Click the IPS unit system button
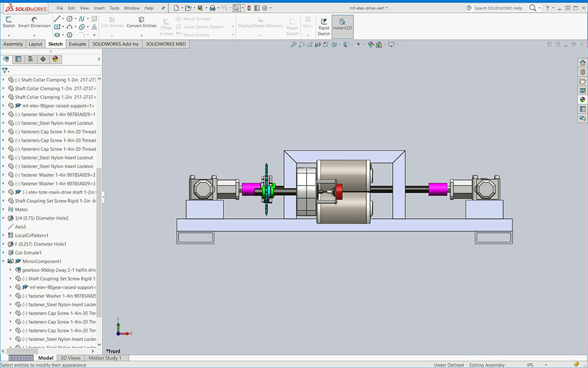This screenshot has height=368, width=588. pyautogui.click(x=530, y=365)
